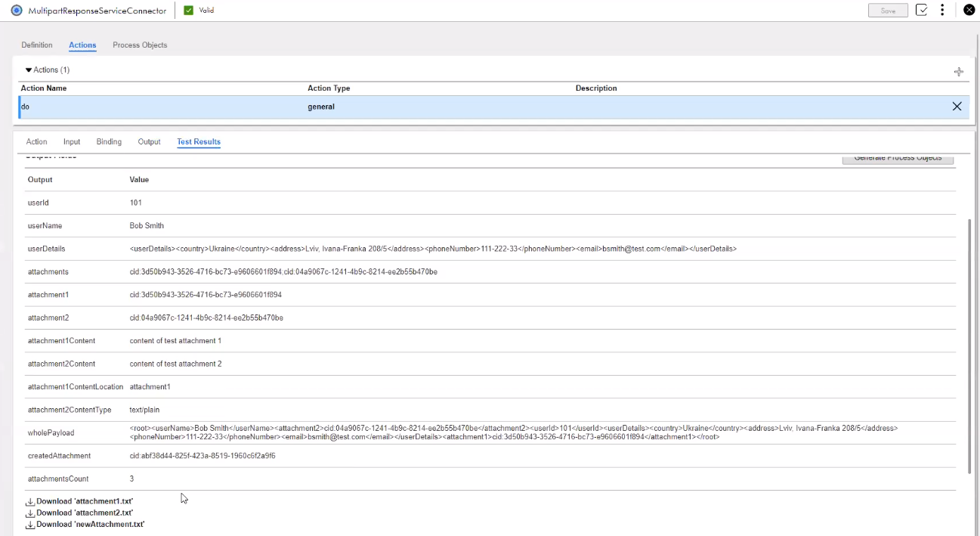Click download icon for attachment2.txt
This screenshot has width=980, height=536.
click(30, 513)
